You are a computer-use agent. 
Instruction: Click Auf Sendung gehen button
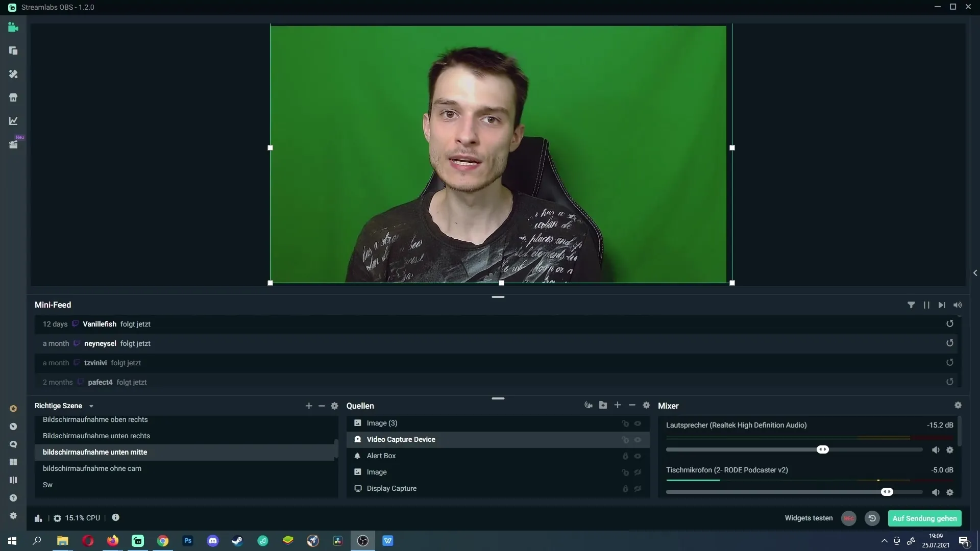(x=924, y=518)
